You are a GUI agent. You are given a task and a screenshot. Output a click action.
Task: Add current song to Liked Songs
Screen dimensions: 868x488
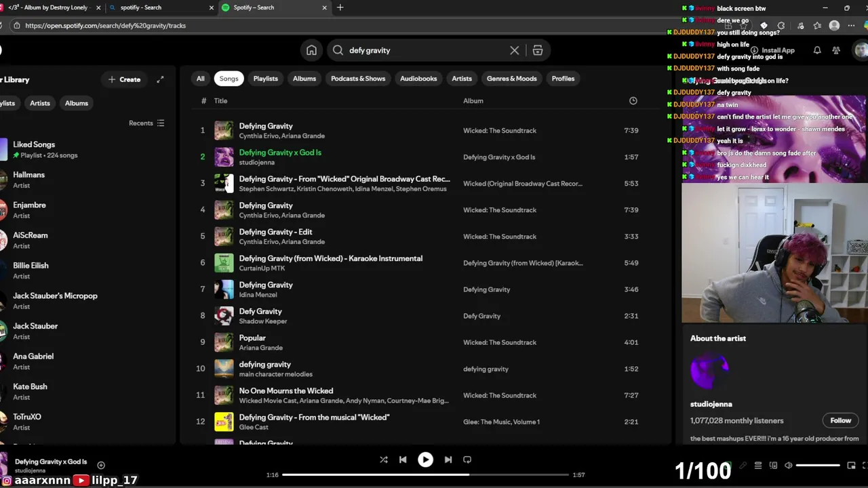point(101,465)
